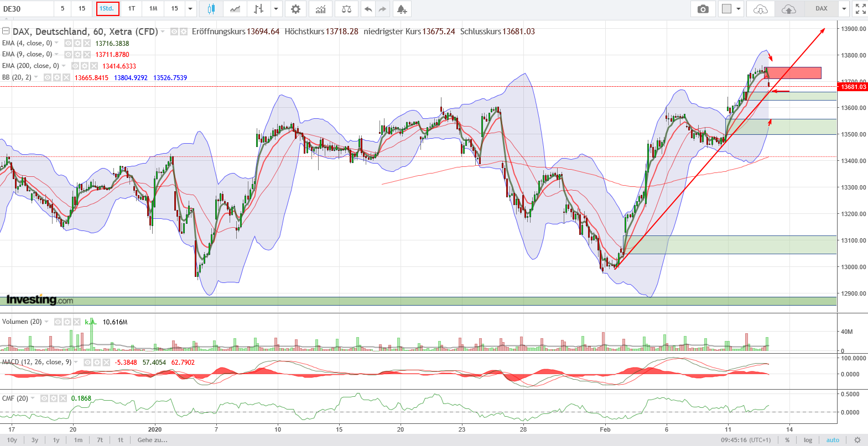Open settings for EMA 9 indicator

[x=78, y=55]
